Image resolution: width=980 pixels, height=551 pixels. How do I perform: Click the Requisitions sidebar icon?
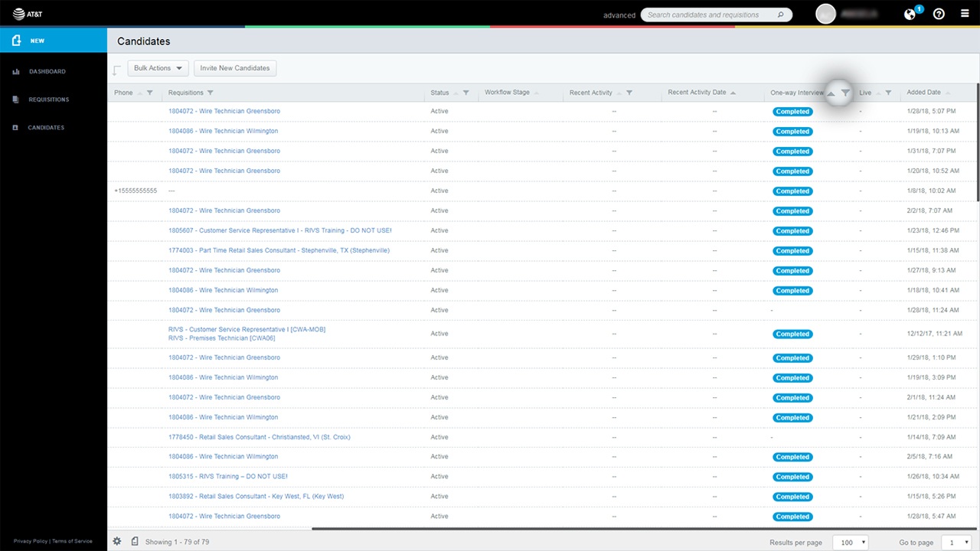point(15,99)
